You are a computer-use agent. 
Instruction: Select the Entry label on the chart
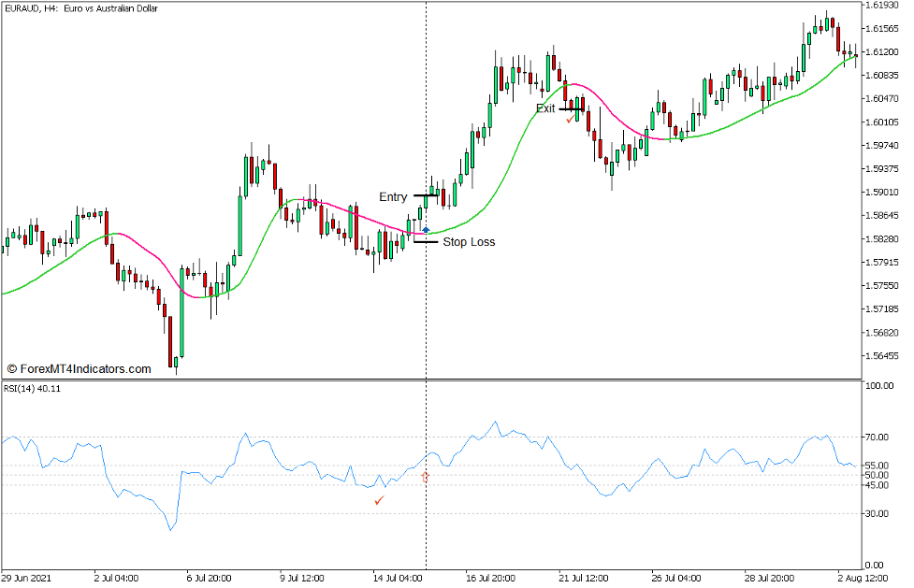pos(393,197)
